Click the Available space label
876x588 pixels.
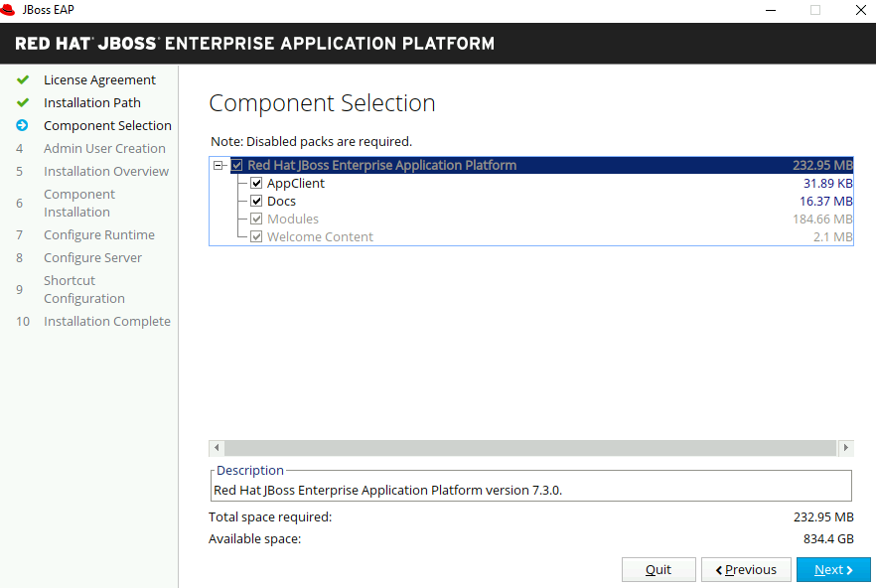coord(254,538)
